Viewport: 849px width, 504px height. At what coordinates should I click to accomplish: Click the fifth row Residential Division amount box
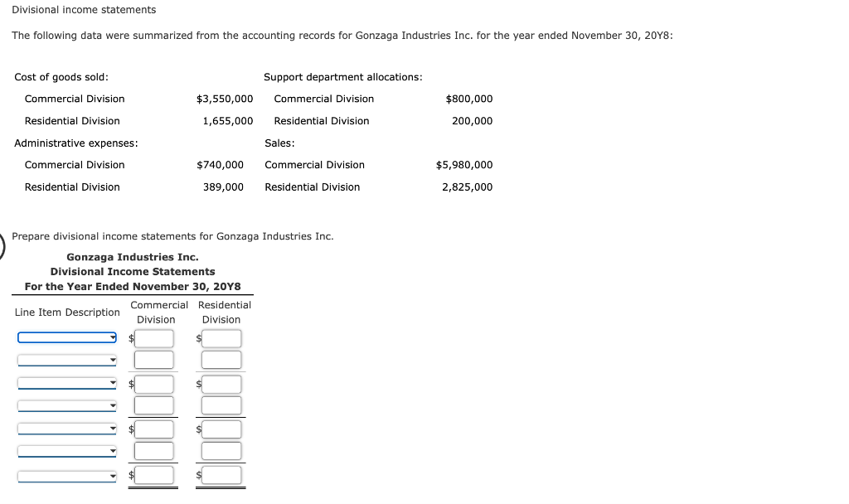[221, 429]
